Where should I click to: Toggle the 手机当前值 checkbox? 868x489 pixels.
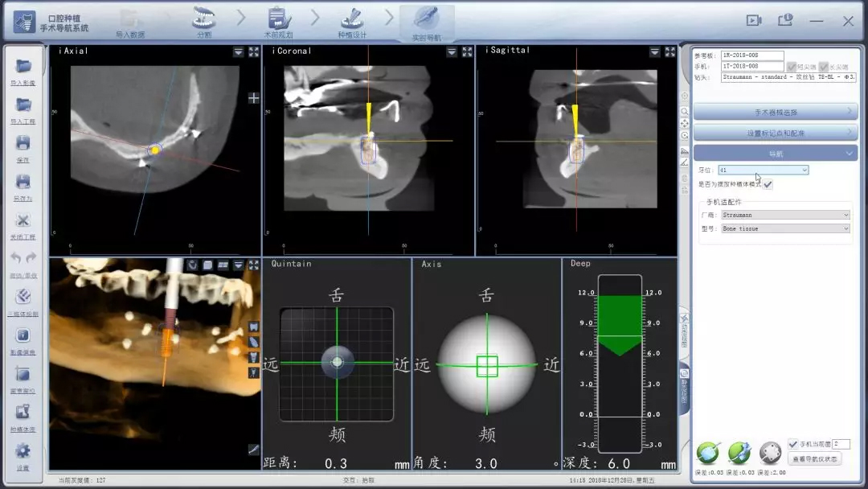coord(793,444)
